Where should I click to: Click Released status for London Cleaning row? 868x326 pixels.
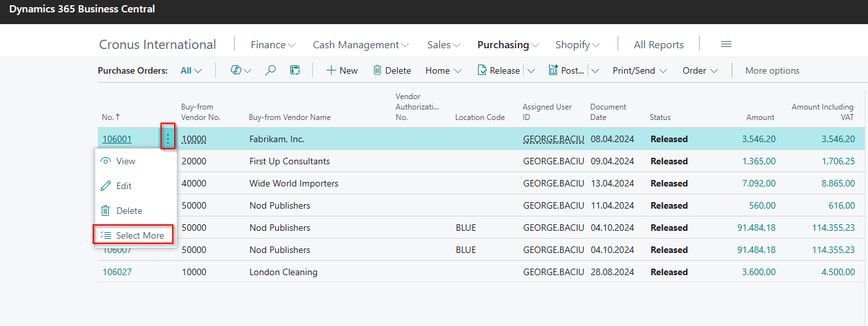click(x=669, y=272)
